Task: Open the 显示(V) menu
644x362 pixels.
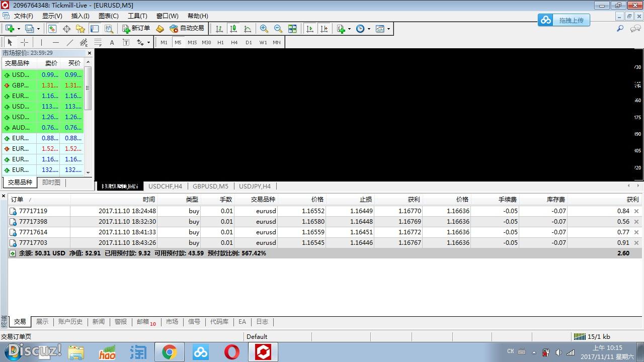Action: [x=52, y=16]
